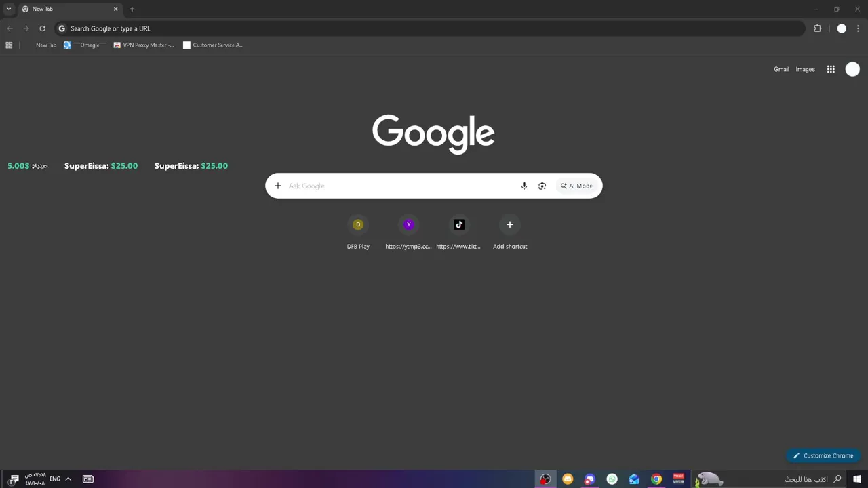Click the plus icon in the search box
868x488 pixels.
point(277,186)
